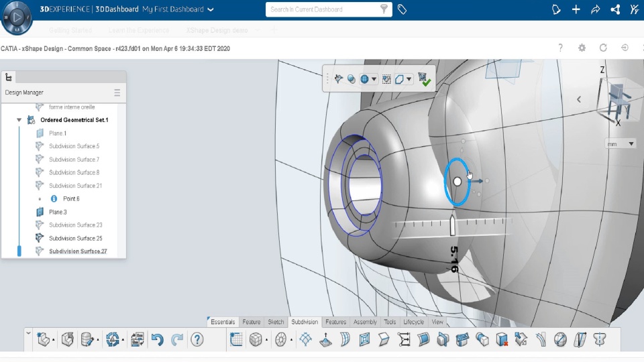Click face shape icon in context toolbar
644x362 pixels.
399,79
